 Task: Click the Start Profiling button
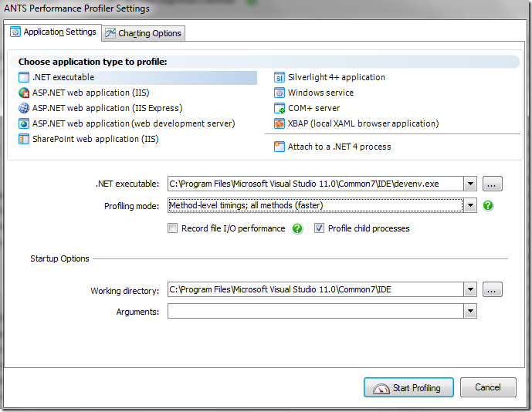tap(408, 387)
